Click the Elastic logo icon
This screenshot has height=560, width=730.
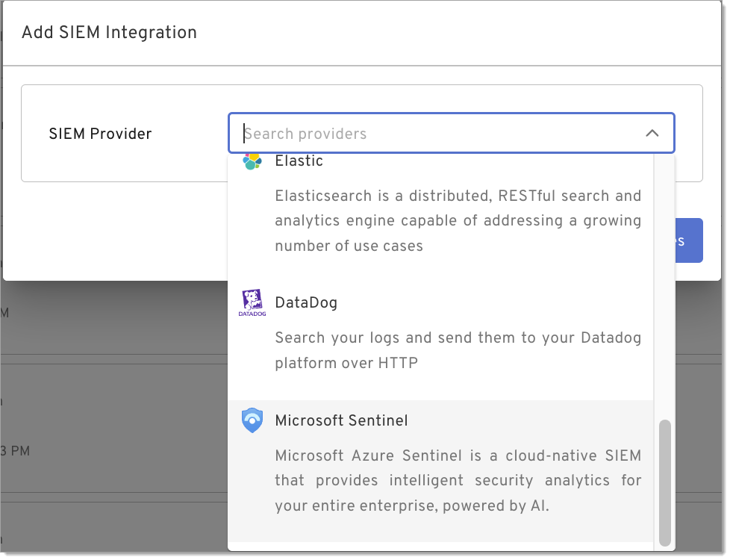coord(252,161)
